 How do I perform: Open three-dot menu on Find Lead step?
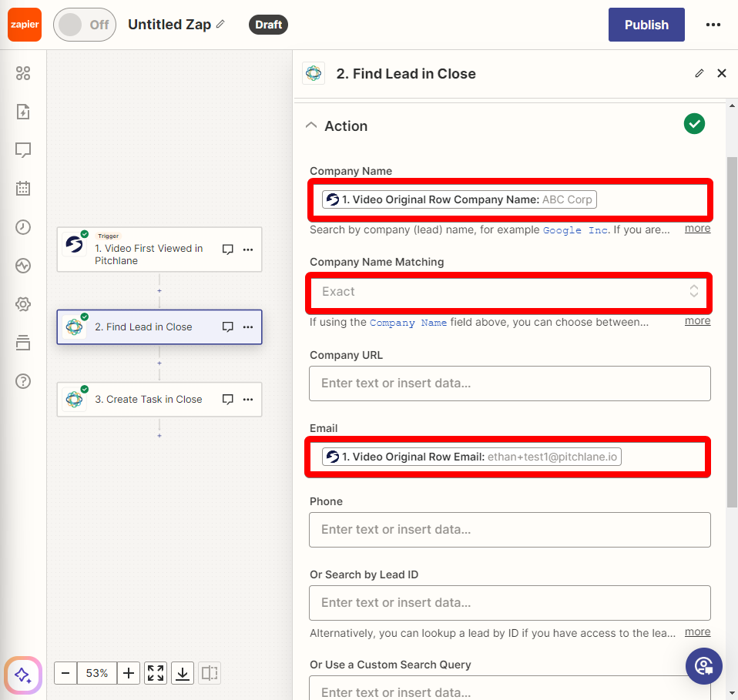tap(248, 327)
